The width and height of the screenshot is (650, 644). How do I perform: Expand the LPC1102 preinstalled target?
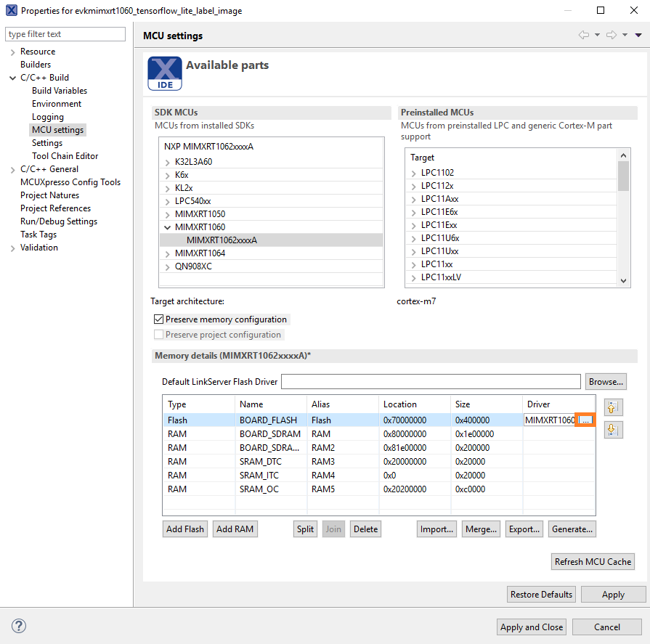[x=413, y=173]
